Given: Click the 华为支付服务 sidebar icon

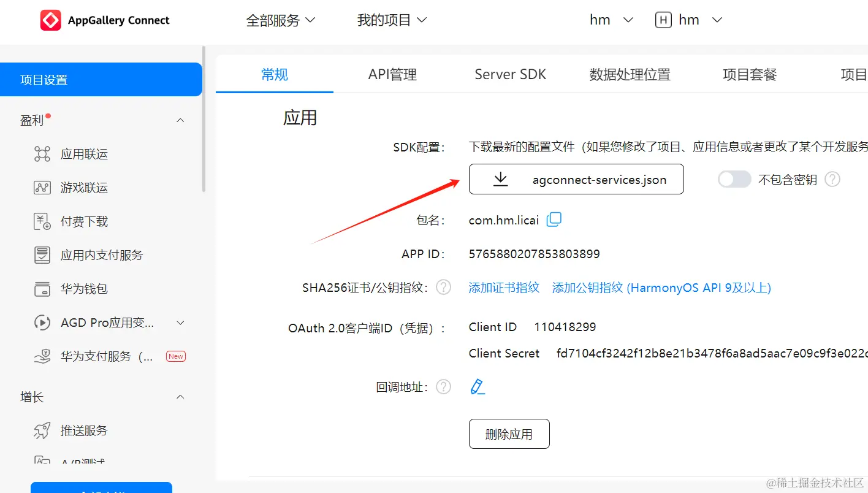Looking at the screenshot, I should (x=42, y=356).
